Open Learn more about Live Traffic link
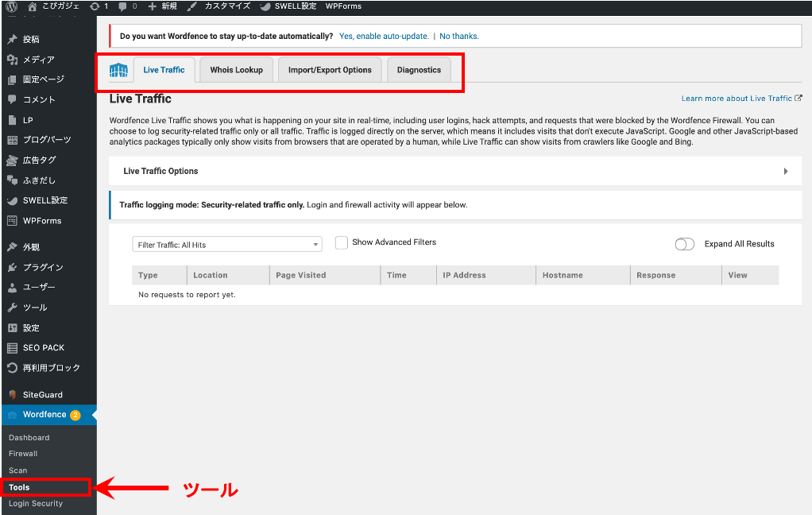The height and width of the screenshot is (515, 812). [x=741, y=99]
